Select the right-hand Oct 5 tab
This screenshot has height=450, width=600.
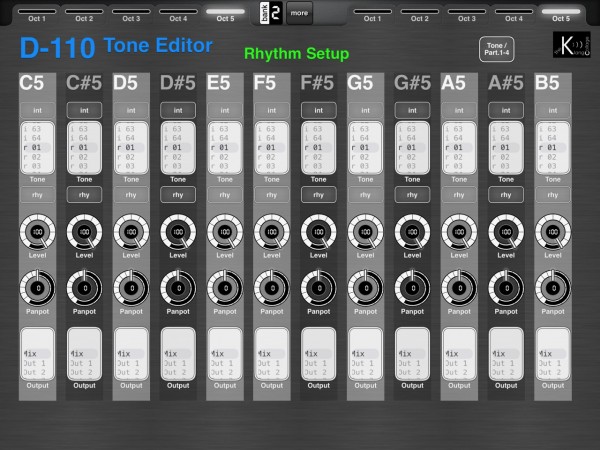(x=561, y=15)
